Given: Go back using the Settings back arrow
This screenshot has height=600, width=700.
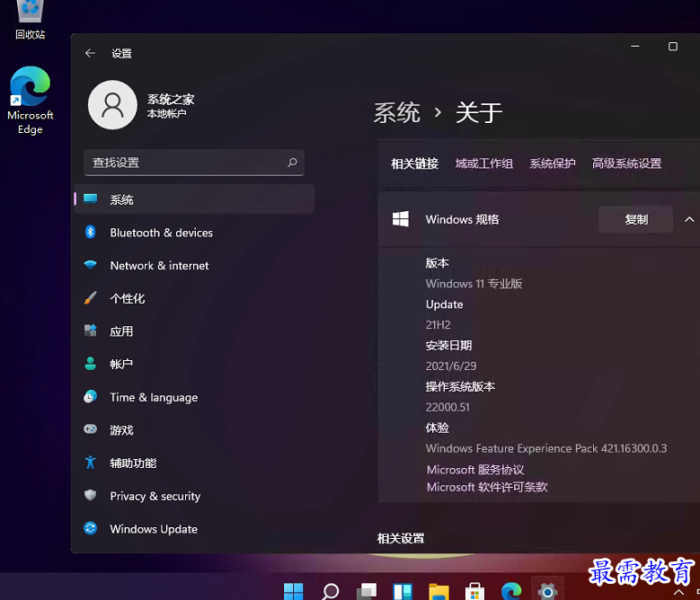Looking at the screenshot, I should [90, 53].
